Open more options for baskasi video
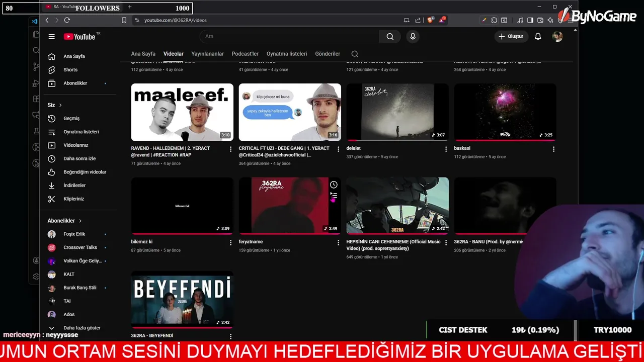The width and height of the screenshot is (644, 362). pos(553,149)
